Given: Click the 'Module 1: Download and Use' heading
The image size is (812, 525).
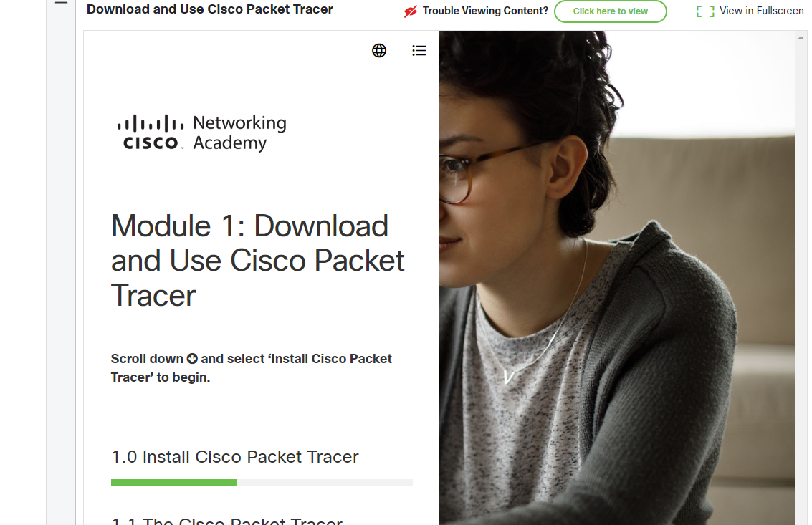Looking at the screenshot, I should coord(257,261).
